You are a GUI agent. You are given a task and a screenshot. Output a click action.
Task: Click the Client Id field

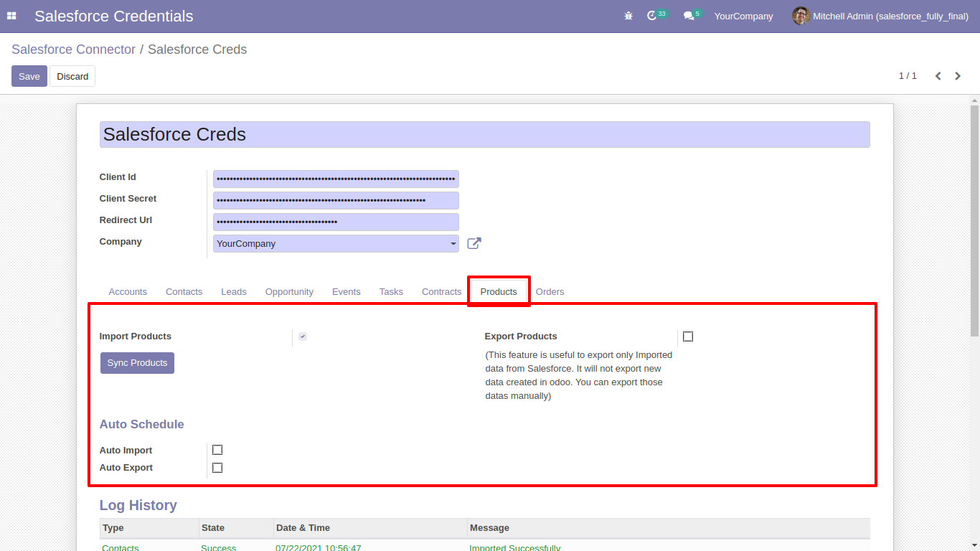point(336,179)
